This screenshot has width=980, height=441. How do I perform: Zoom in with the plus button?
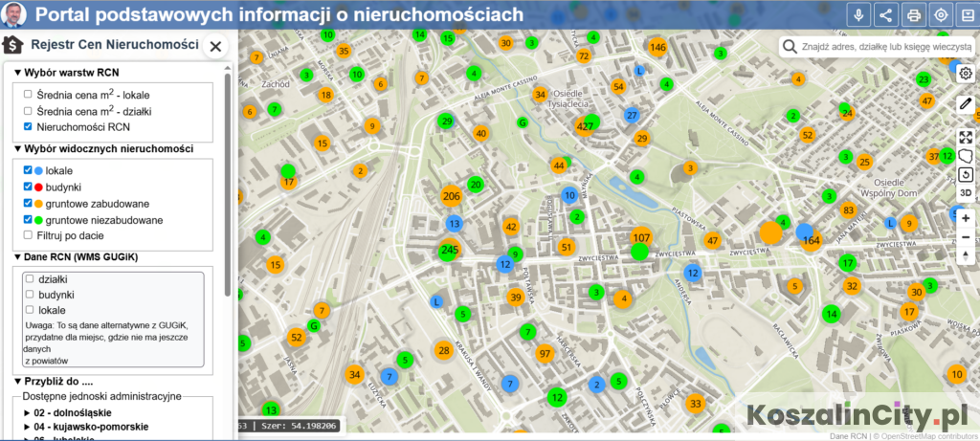(966, 217)
